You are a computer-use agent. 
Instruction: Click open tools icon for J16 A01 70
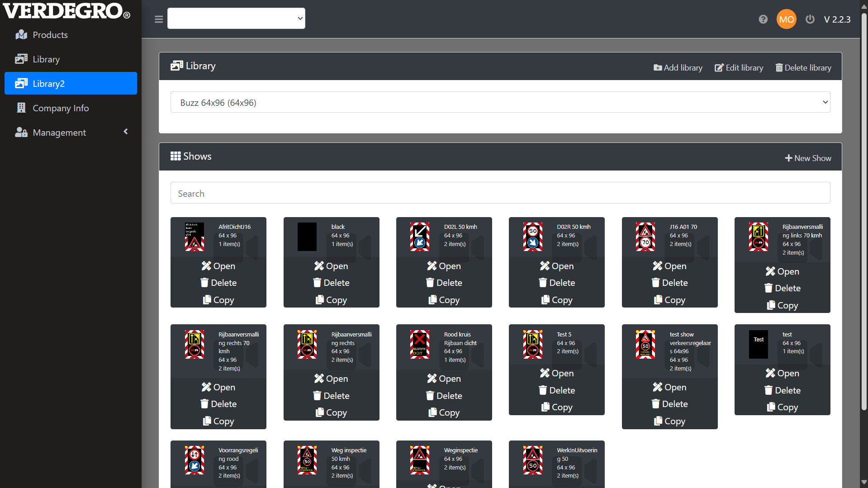pyautogui.click(x=658, y=266)
